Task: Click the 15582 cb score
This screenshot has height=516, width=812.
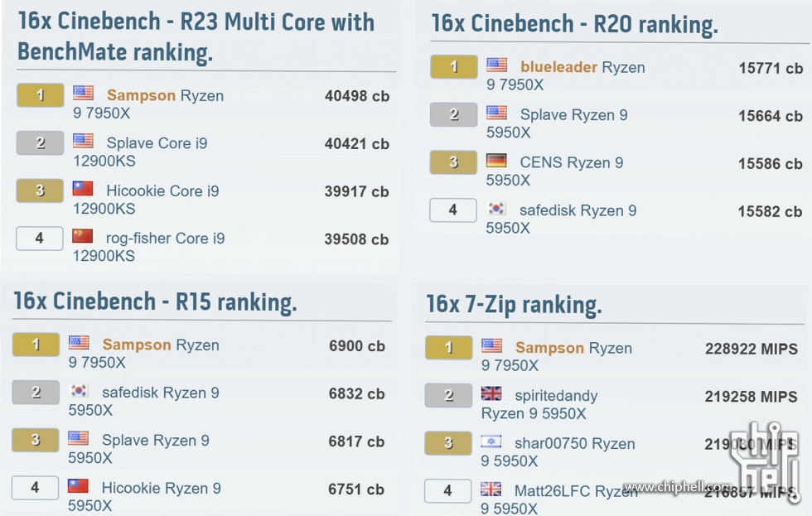Action: pyautogui.click(x=770, y=211)
